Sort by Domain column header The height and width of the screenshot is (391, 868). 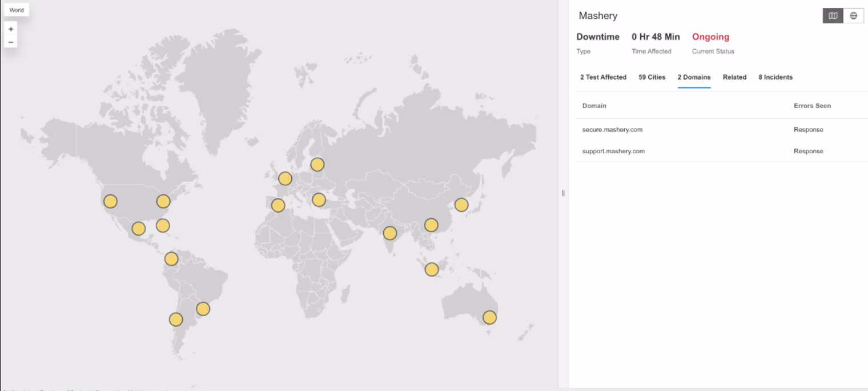pyautogui.click(x=594, y=106)
